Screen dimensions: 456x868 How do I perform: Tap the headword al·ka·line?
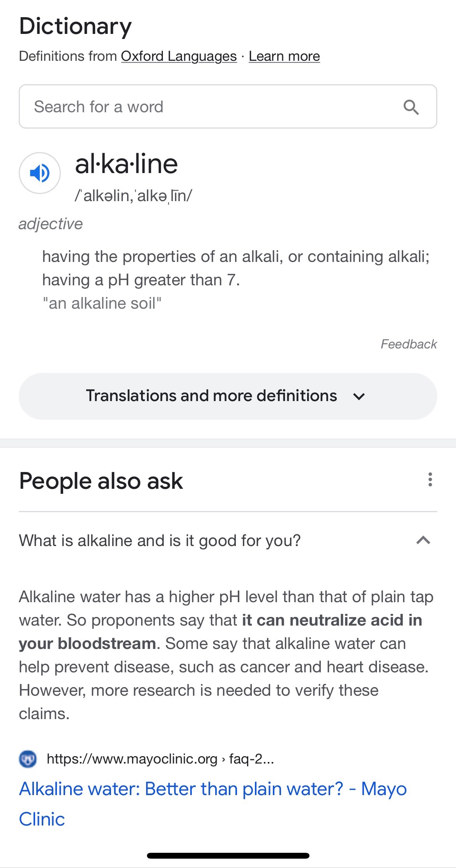pos(126,164)
